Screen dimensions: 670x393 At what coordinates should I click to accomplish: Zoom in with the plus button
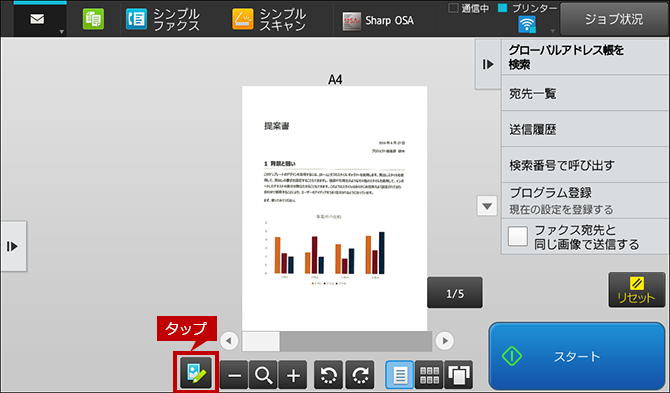[x=293, y=375]
